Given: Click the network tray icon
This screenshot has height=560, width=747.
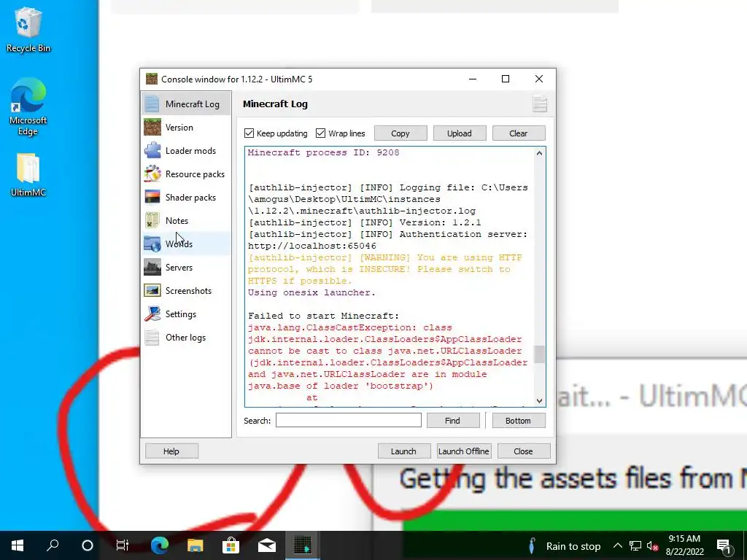Looking at the screenshot, I should tap(635, 546).
